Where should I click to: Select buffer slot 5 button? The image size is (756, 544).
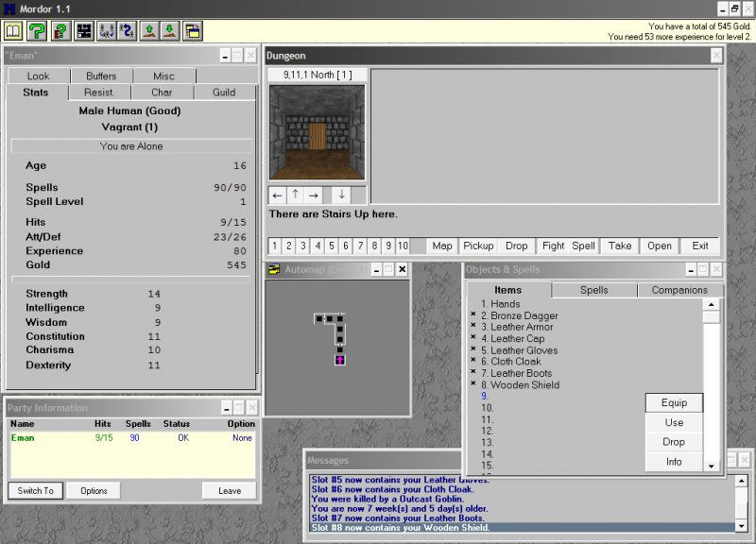click(332, 246)
